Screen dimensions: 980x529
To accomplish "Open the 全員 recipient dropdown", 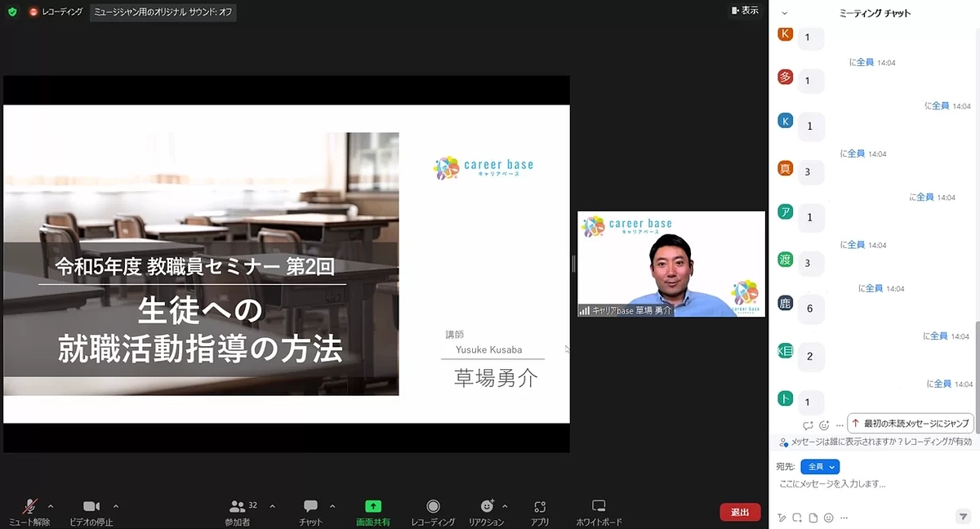I will point(818,466).
